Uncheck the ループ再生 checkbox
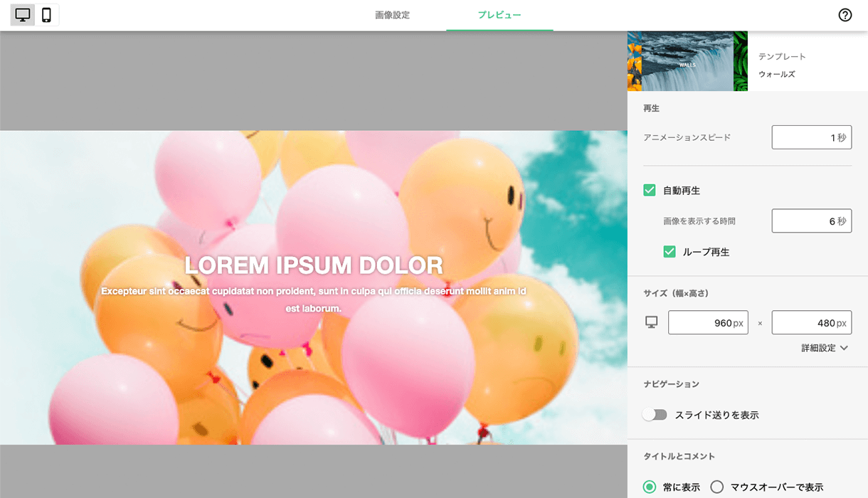This screenshot has width=868, height=498. click(x=669, y=252)
